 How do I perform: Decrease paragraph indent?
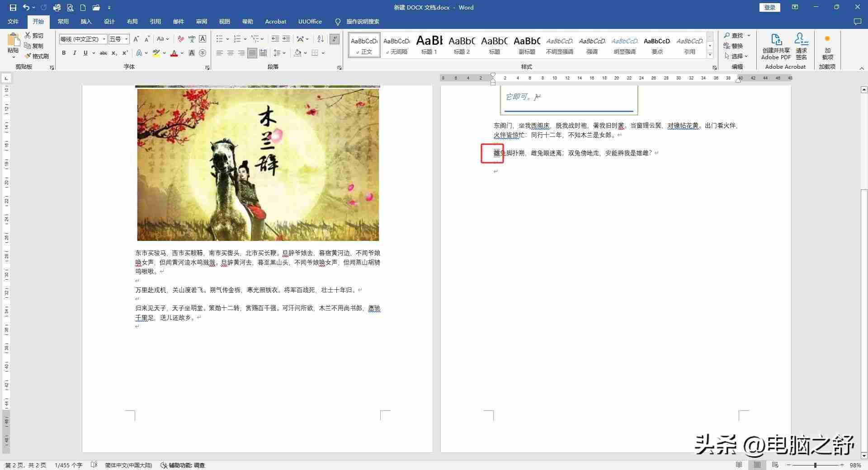[x=275, y=39]
